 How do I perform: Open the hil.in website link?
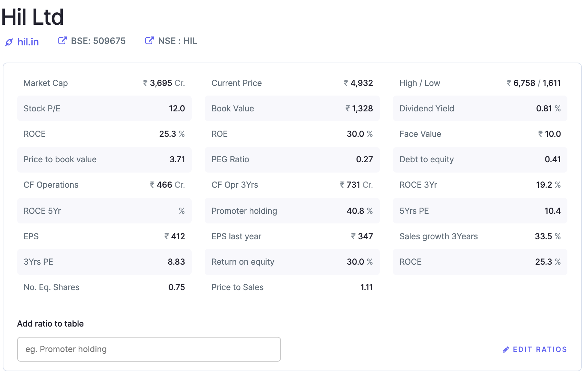[28, 42]
